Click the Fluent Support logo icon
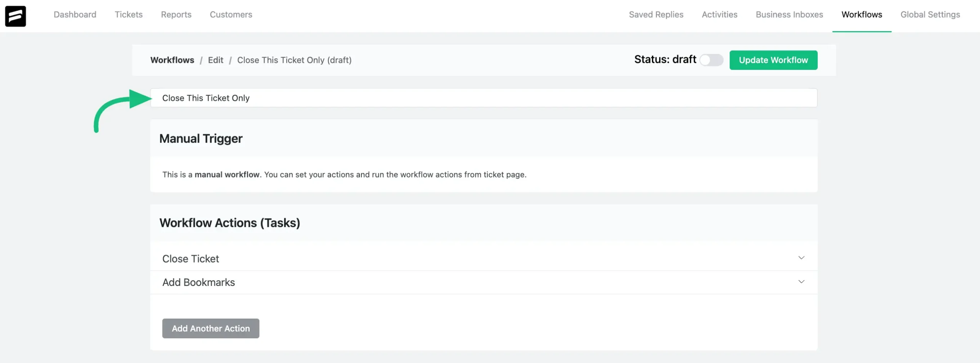980x363 pixels. [15, 16]
